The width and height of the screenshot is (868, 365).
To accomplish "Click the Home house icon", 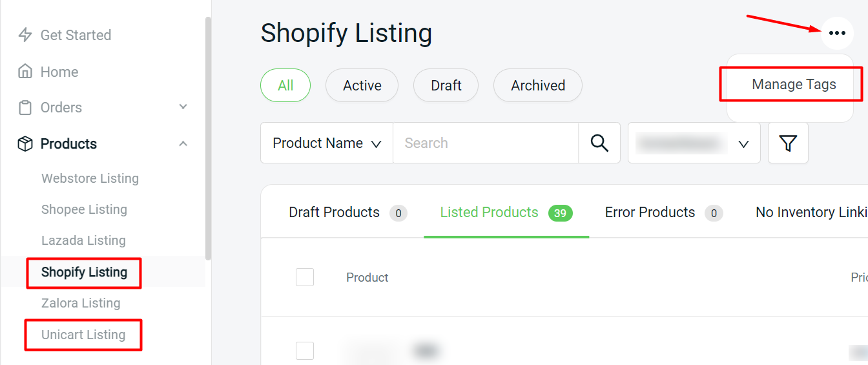I will pos(25,72).
